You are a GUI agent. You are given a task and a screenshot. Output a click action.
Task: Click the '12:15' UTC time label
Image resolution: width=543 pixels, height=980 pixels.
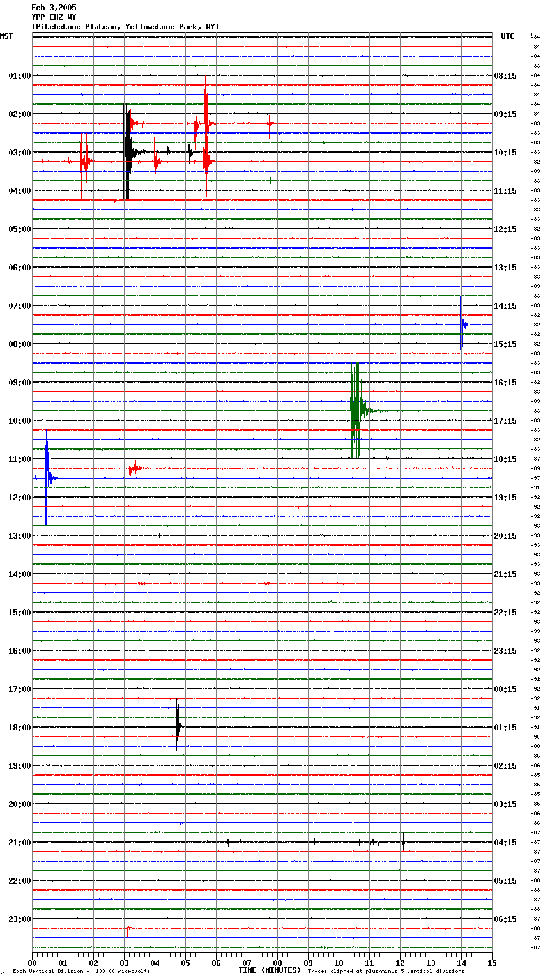click(505, 229)
